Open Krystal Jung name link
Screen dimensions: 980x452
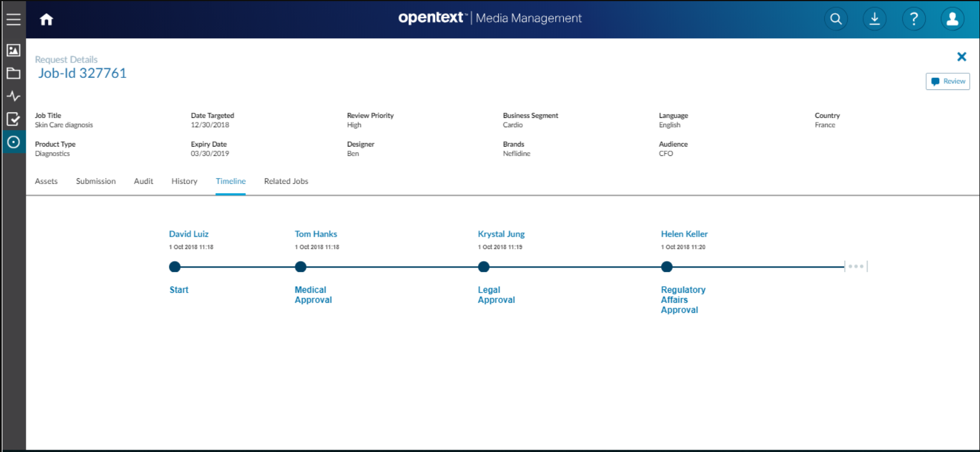[501, 234]
